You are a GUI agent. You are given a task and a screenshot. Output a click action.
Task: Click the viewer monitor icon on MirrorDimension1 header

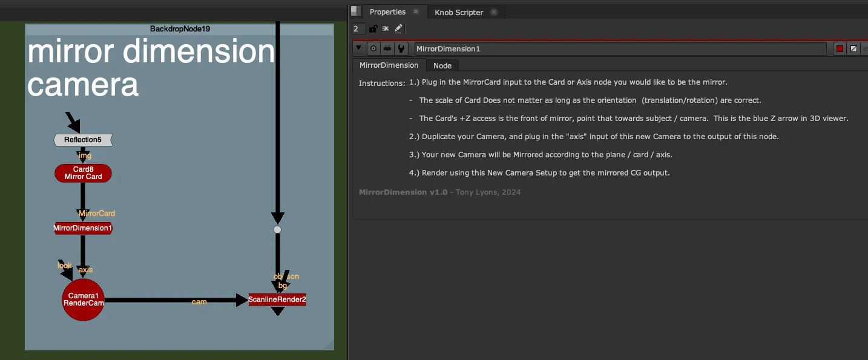(387, 48)
